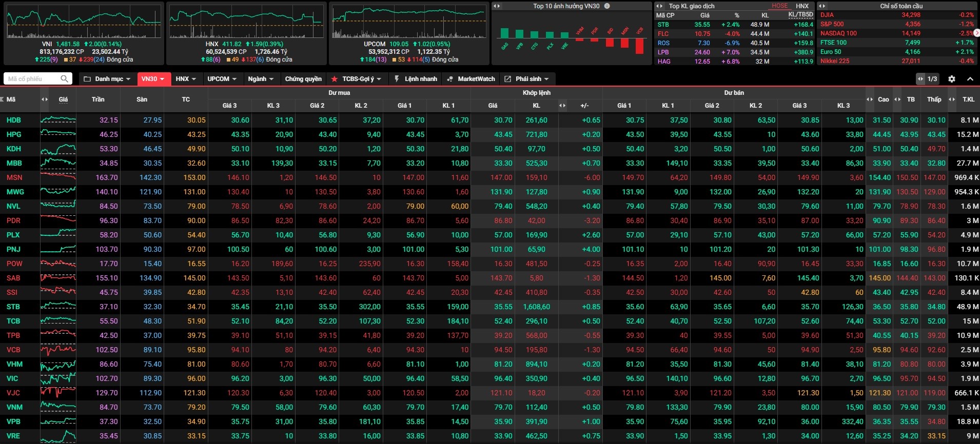This screenshot has width=980, height=444.
Task: Click the VCB red bar in VN30 chart
Action: pyautogui.click(x=639, y=46)
